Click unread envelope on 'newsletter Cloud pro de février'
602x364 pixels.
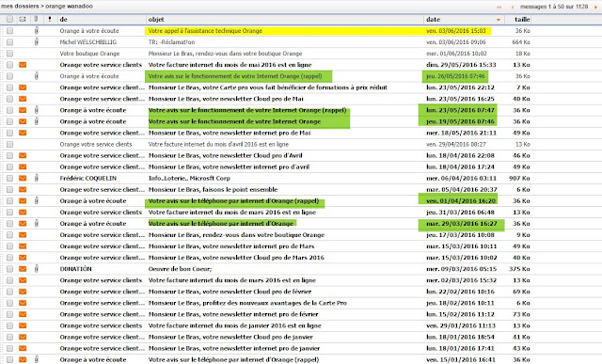pos(23,292)
